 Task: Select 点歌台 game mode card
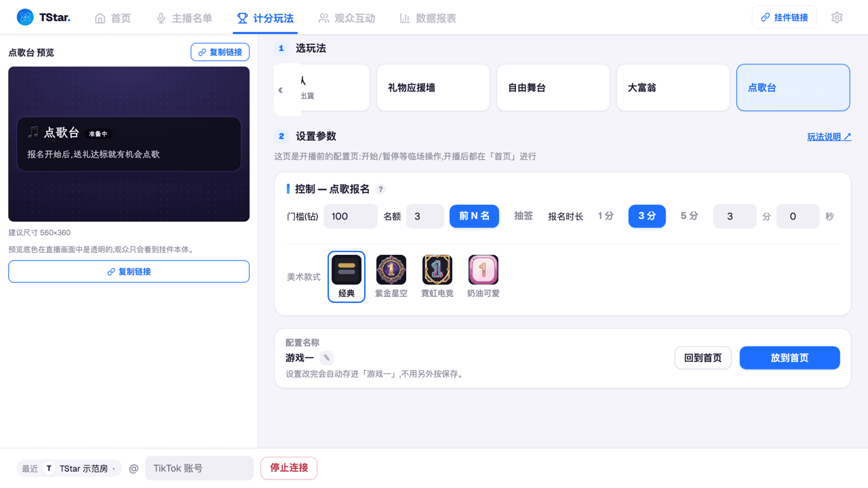(793, 87)
